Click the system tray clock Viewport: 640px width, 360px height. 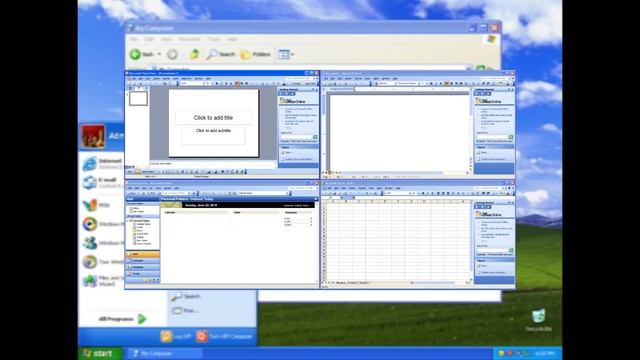[x=544, y=353]
